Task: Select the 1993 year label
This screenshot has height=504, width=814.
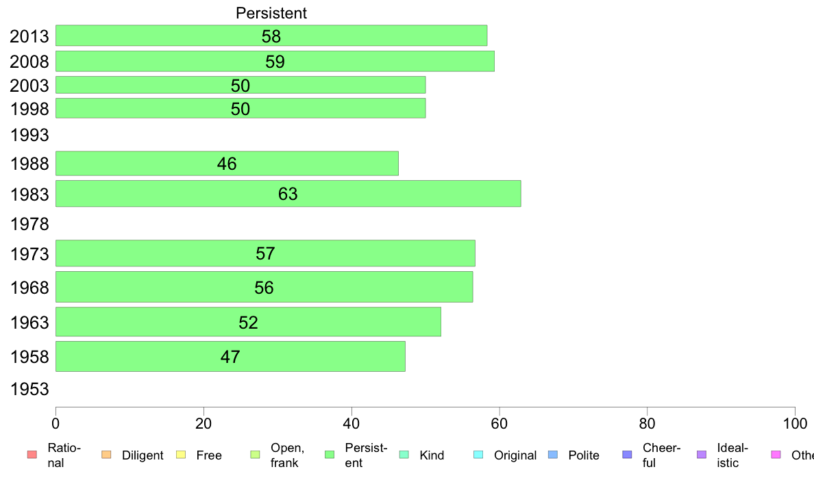Action: 29,135
